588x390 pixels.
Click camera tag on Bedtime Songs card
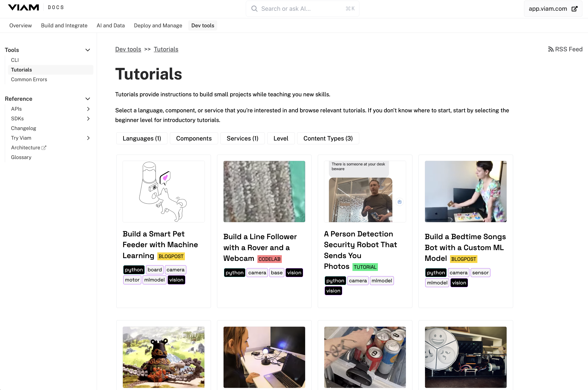click(x=458, y=273)
